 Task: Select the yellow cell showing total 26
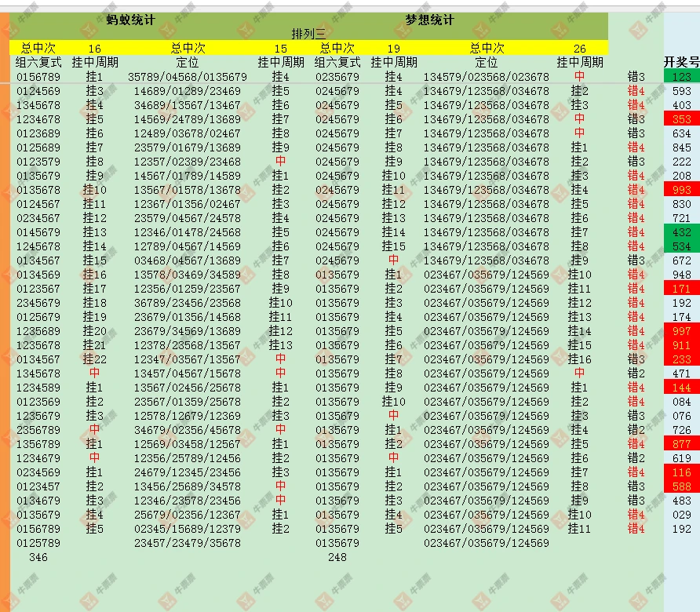tap(579, 48)
